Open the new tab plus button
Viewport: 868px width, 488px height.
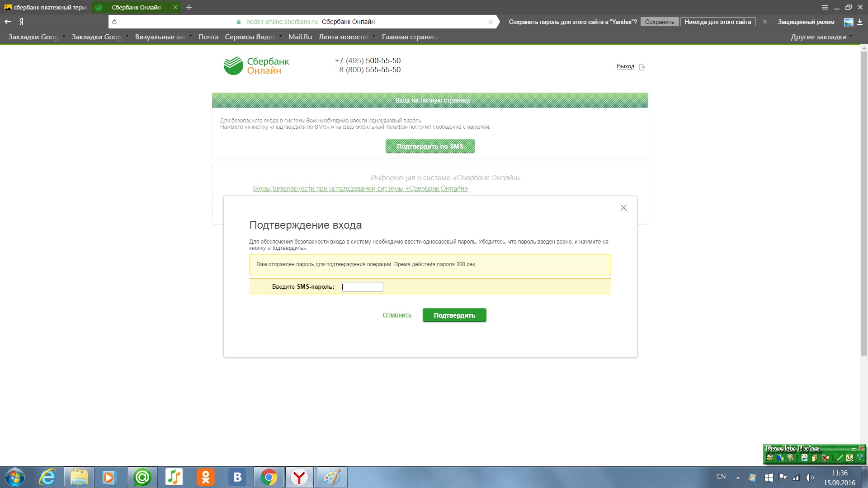(189, 7)
